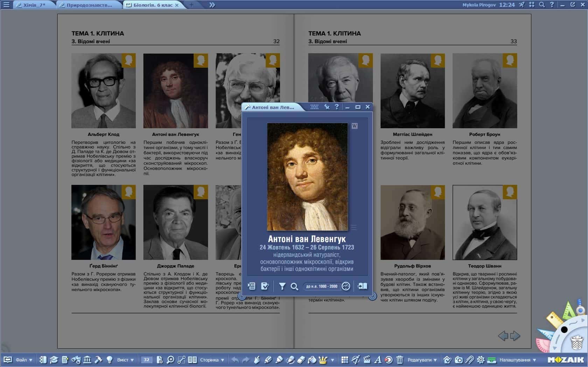Select the paint bucket fill tool

coord(312,360)
